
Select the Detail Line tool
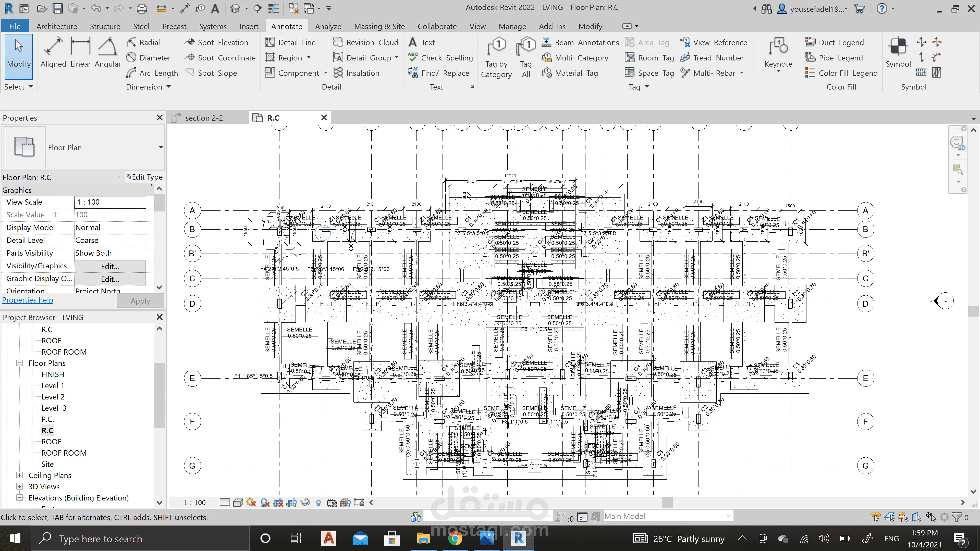(x=291, y=42)
